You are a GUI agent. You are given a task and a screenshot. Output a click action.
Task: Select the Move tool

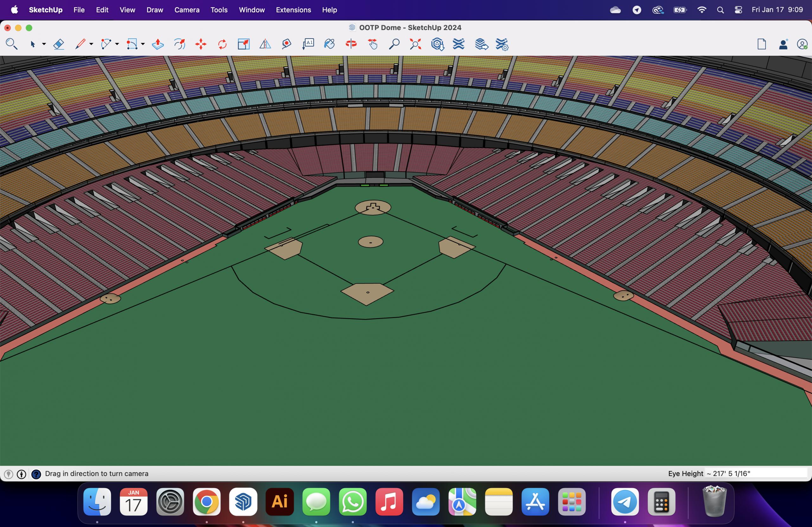pyautogui.click(x=201, y=44)
